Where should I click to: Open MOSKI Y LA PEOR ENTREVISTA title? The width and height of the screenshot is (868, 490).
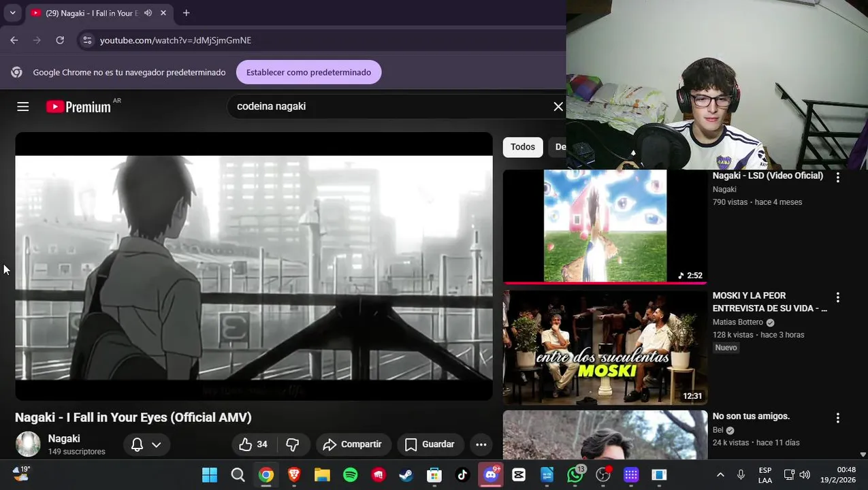coord(769,301)
